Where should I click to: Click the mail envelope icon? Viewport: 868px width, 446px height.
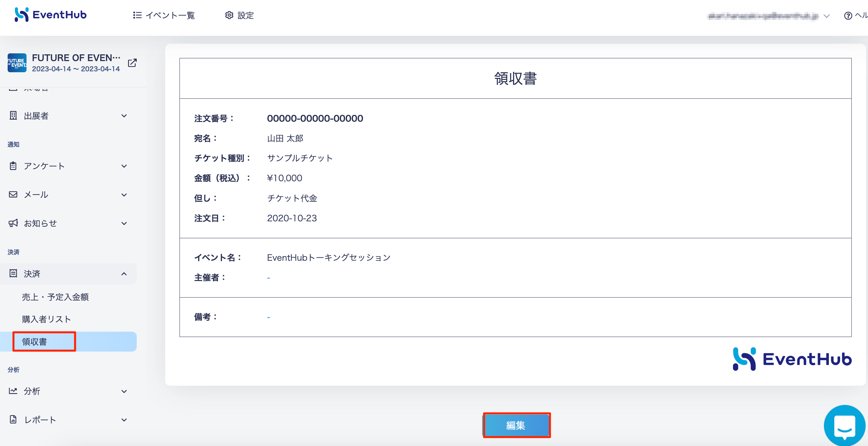[13, 195]
